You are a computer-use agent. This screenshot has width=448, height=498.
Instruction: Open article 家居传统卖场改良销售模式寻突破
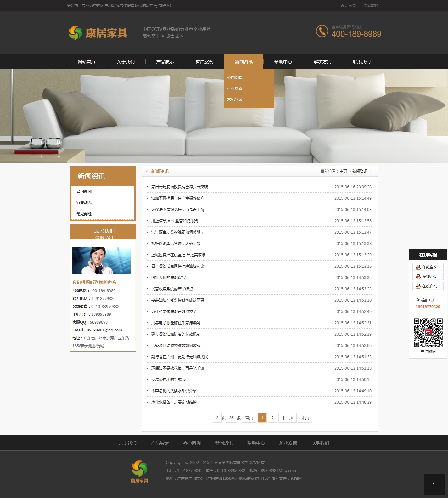click(179, 187)
